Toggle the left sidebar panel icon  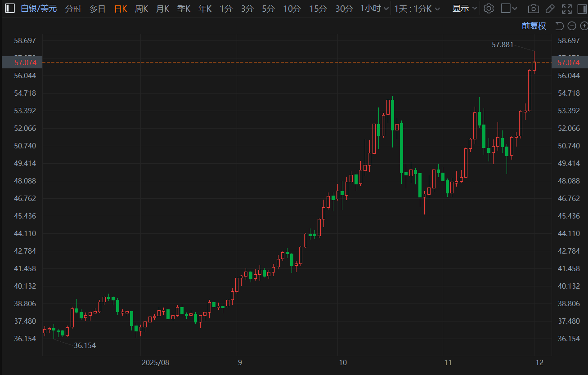coord(9,9)
